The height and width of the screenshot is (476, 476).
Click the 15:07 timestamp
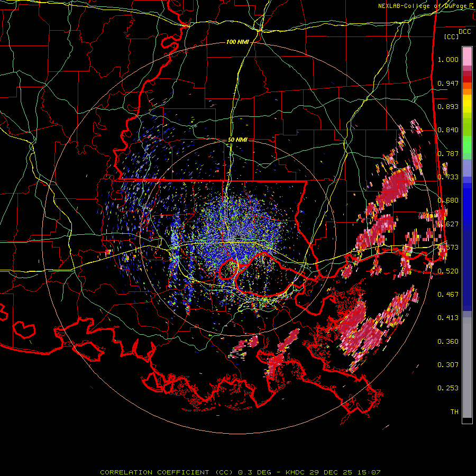pos(369,472)
